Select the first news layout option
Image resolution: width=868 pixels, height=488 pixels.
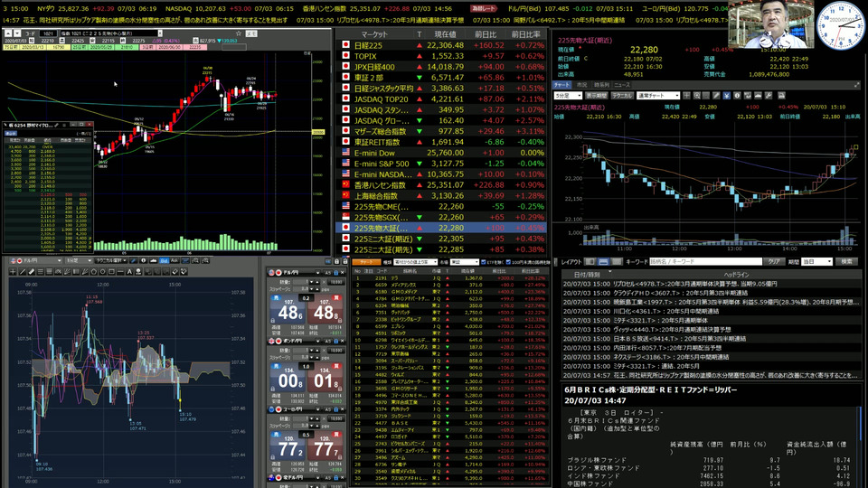(x=591, y=261)
